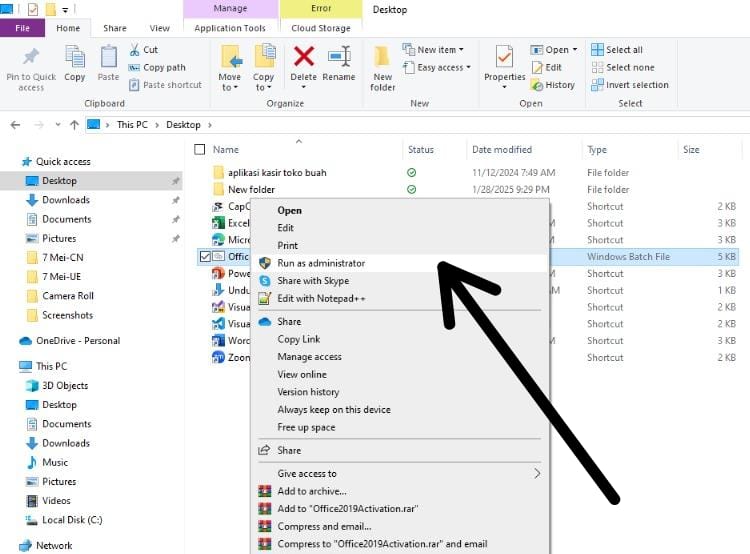
Task: Open Recent locations dropdown arrow
Action: pos(58,125)
